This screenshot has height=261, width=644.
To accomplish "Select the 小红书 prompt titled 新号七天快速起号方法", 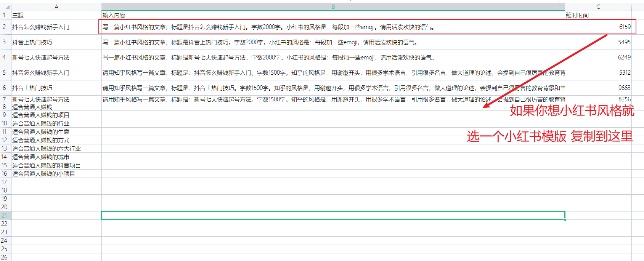I will 333,58.
